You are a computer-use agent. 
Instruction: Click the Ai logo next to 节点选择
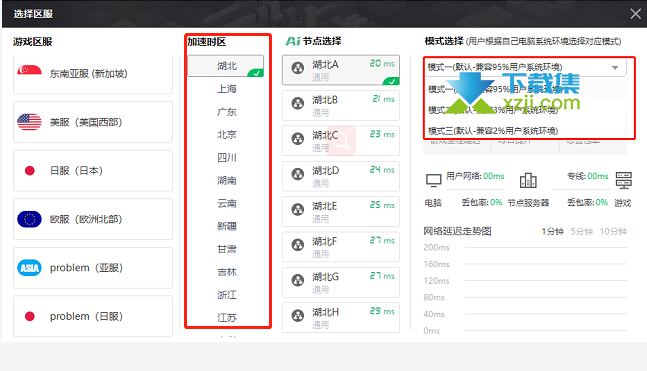[x=293, y=41]
